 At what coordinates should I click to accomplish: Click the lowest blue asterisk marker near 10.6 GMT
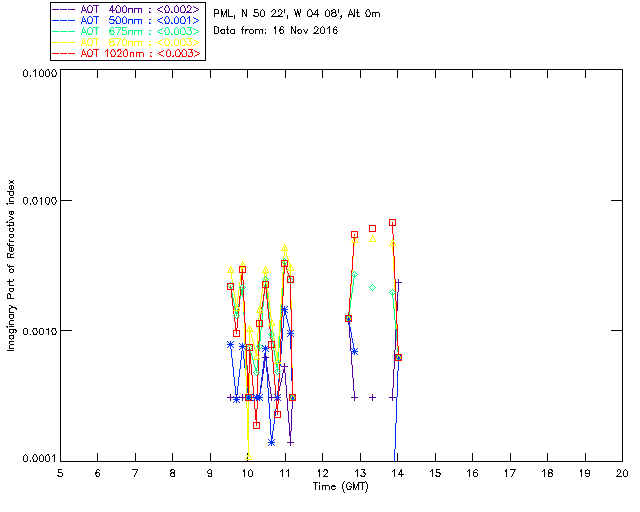click(271, 441)
